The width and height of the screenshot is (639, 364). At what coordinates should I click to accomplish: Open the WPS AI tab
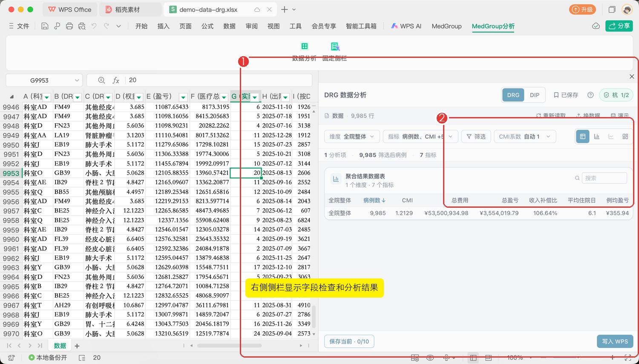coord(406,26)
